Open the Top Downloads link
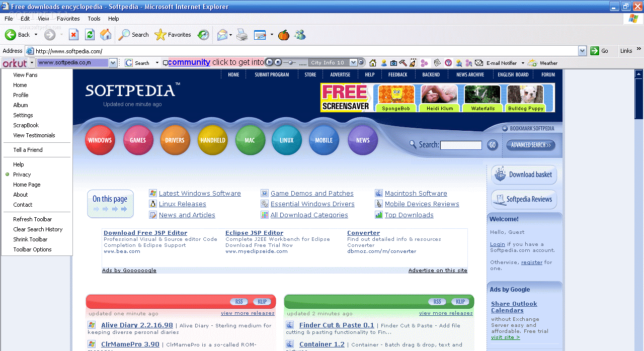 coord(409,215)
